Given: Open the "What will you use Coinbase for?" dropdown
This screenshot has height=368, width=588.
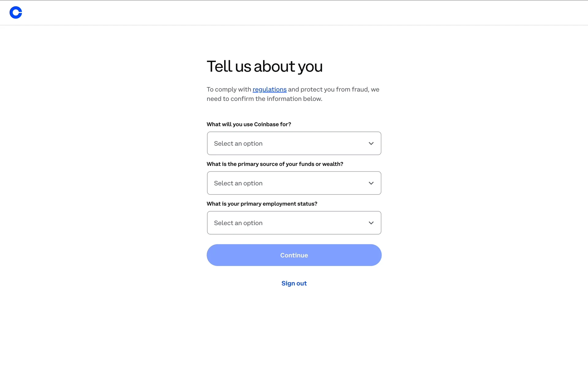Looking at the screenshot, I should [x=294, y=143].
